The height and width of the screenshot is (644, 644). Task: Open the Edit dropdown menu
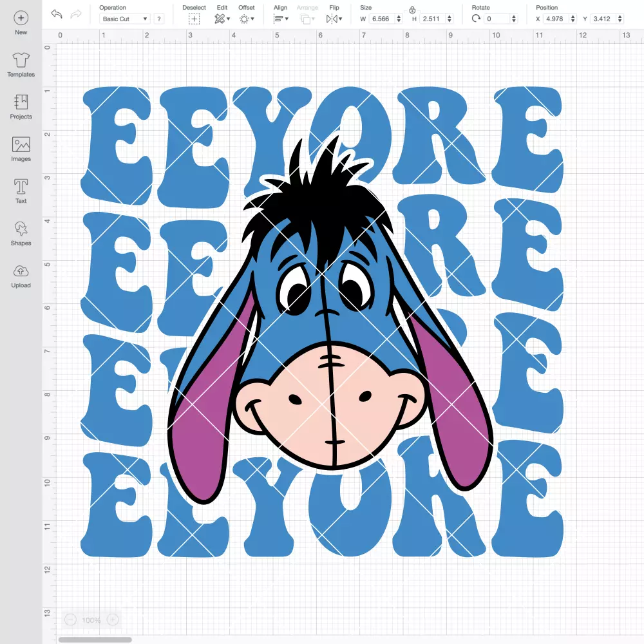(x=222, y=19)
